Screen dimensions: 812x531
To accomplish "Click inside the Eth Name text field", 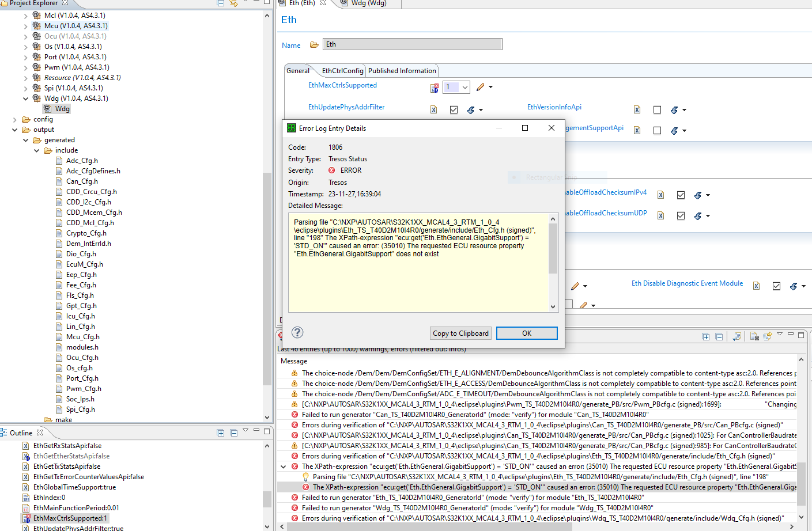I will (411, 43).
